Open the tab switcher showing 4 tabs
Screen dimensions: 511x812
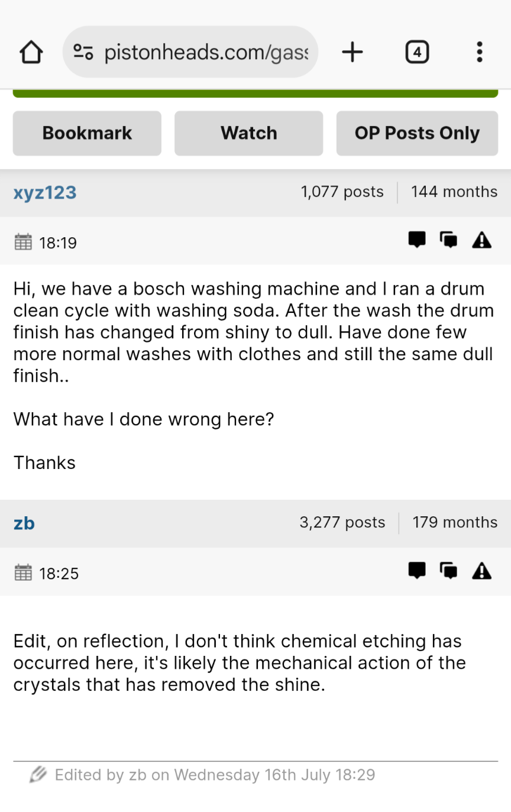(x=417, y=53)
